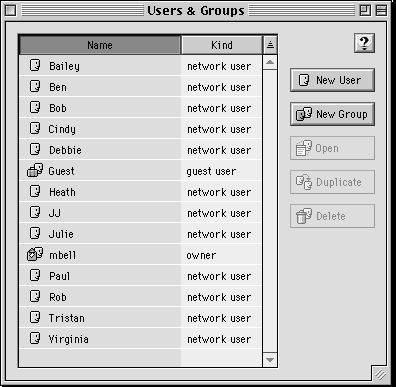Viewport: 396px width, 387px height.
Task: Click the JJ user icon
Action: 35,212
